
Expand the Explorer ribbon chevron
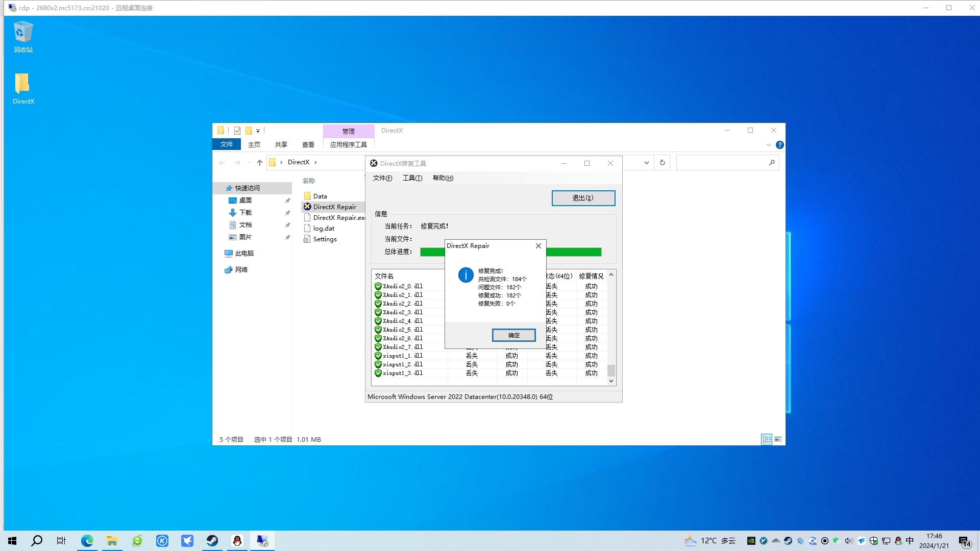pos(769,145)
